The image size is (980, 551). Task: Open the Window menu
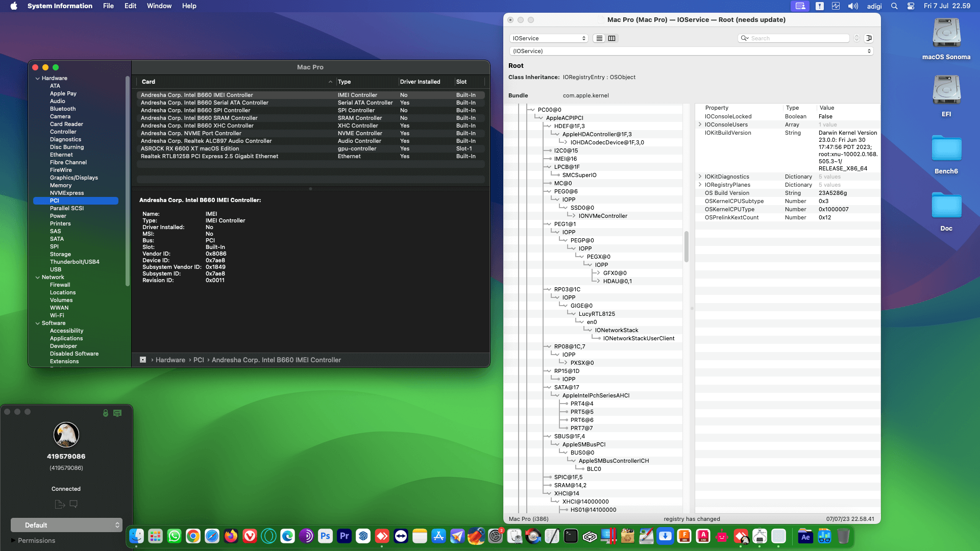[x=159, y=6]
